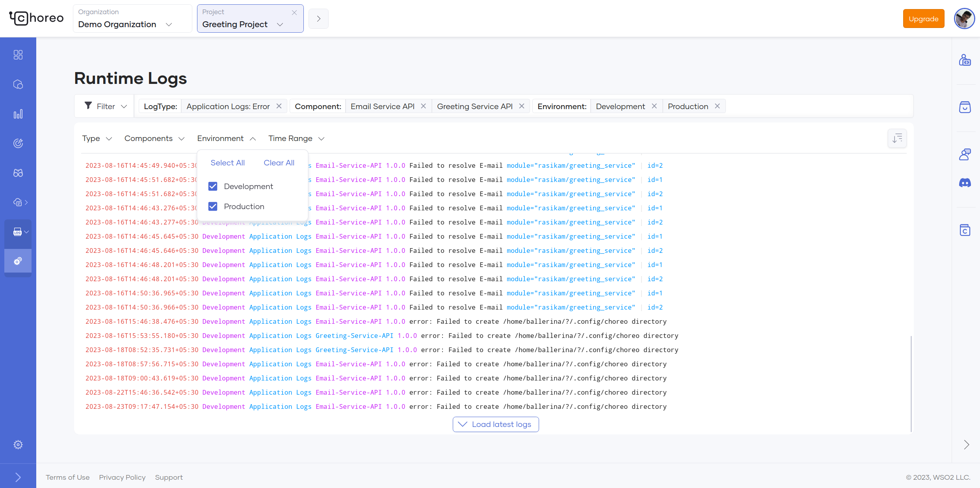Click the Choreo logo
The image size is (980, 488).
pyautogui.click(x=36, y=18)
